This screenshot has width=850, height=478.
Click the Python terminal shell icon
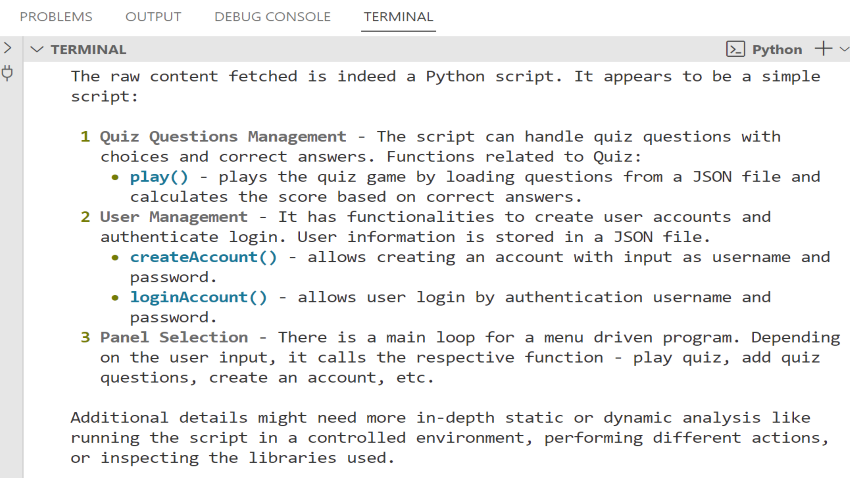point(735,49)
